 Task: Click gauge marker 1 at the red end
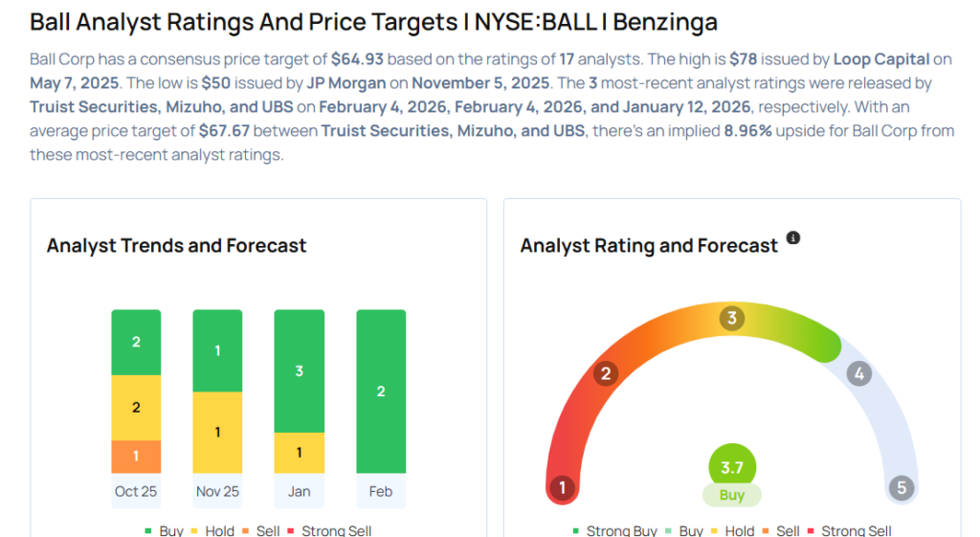click(562, 488)
